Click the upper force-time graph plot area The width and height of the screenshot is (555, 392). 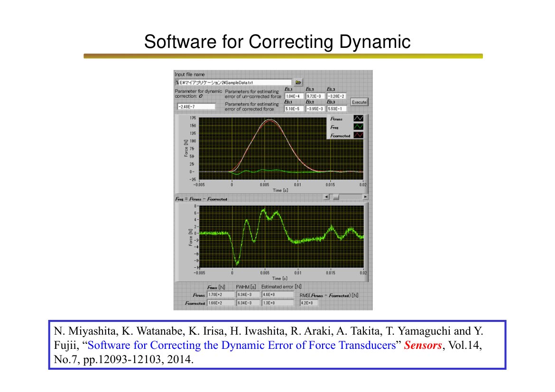281,148
